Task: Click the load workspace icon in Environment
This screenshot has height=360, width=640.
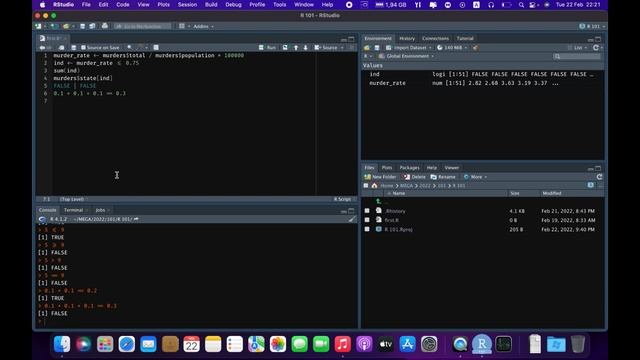Action: pos(367,48)
